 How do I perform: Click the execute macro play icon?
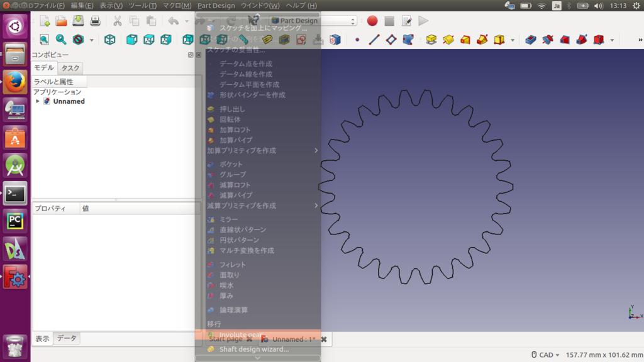click(423, 21)
